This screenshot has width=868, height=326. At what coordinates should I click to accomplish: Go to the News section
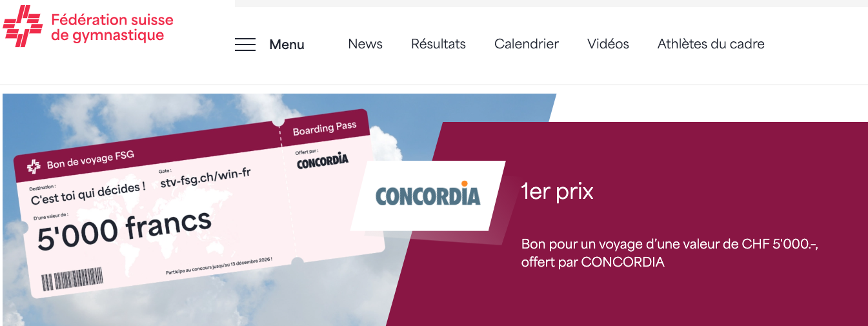point(365,44)
